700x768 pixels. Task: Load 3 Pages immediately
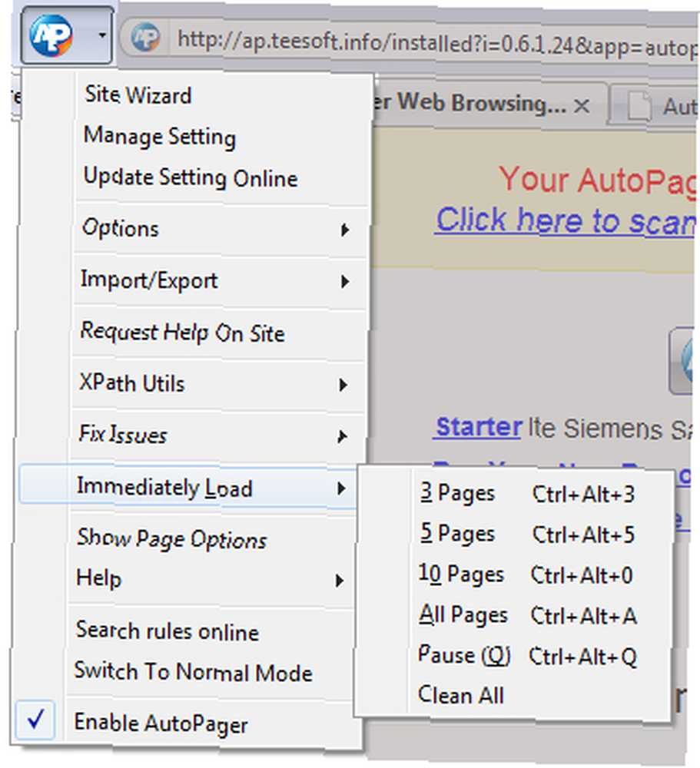pyautogui.click(x=527, y=493)
